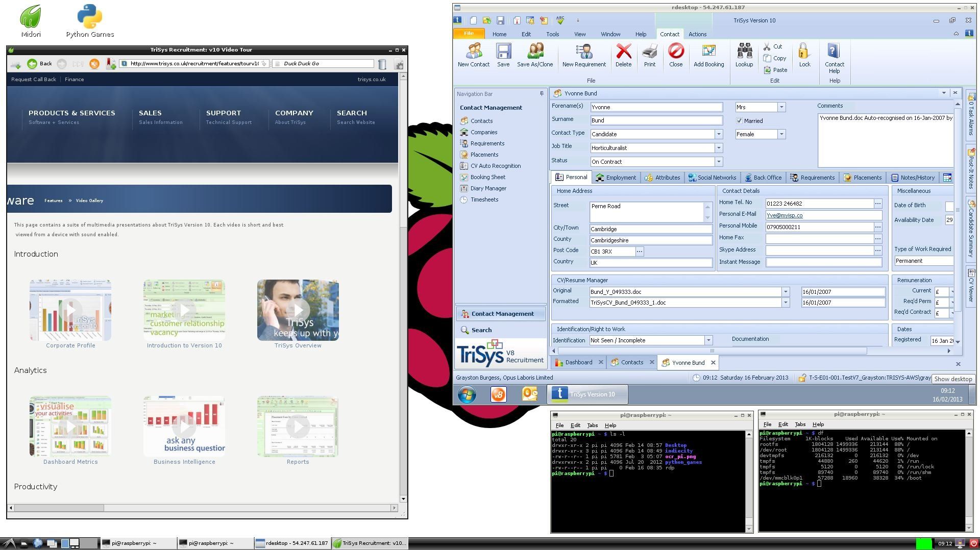The width and height of the screenshot is (980, 550).
Task: Click the red Close icon in the ribbon
Action: click(x=676, y=55)
